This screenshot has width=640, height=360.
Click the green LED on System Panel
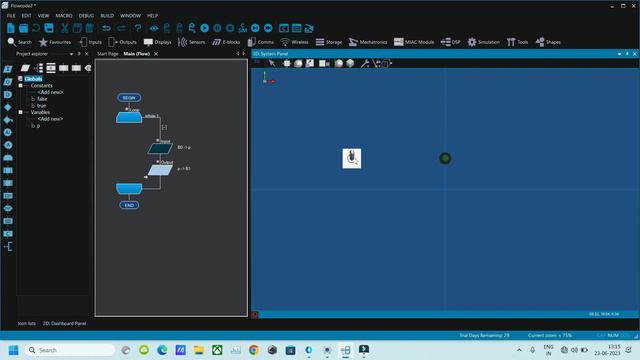click(445, 158)
